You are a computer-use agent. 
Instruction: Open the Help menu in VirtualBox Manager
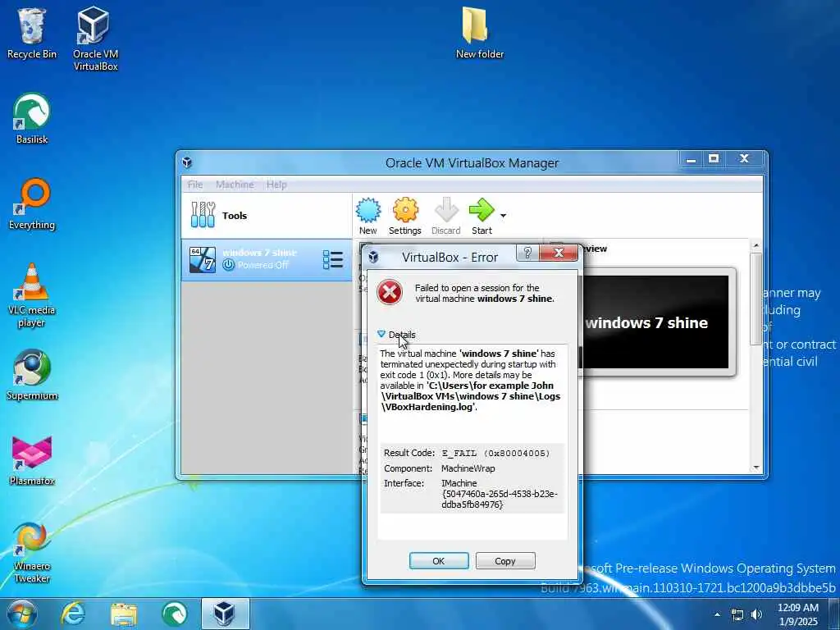(x=276, y=185)
